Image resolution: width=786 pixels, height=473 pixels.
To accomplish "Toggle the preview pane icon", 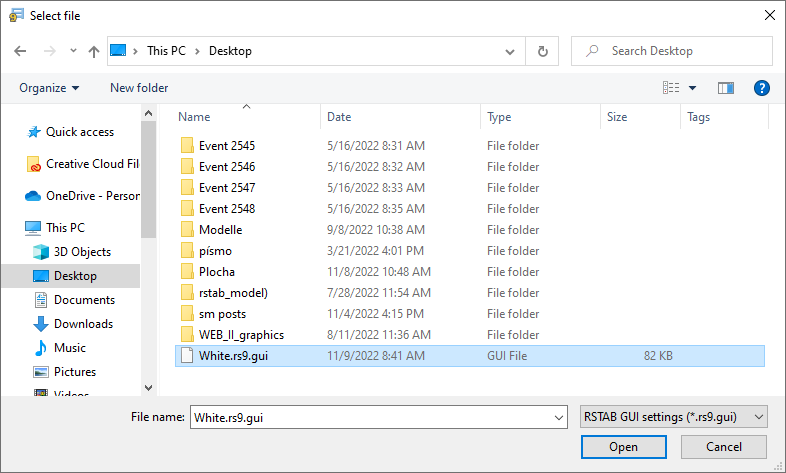I will (x=726, y=88).
